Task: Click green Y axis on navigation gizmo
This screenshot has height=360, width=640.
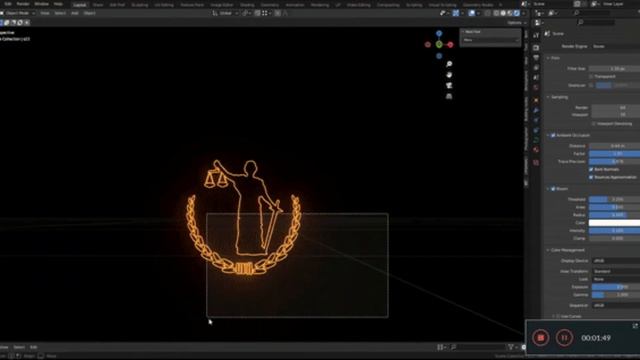Action: 439,44
